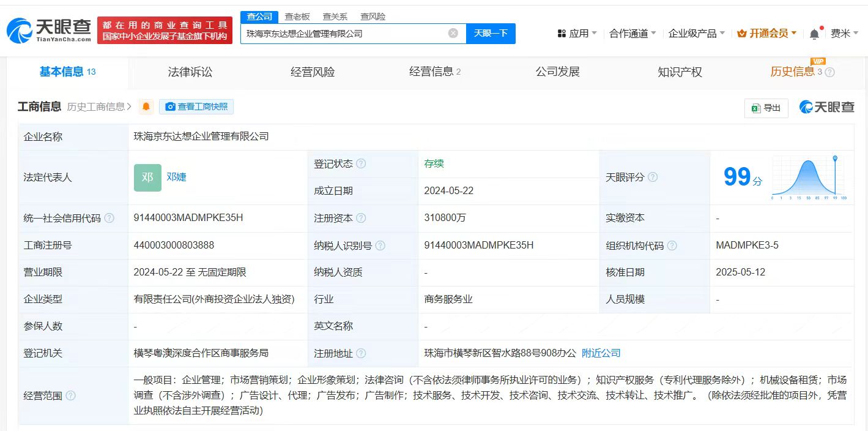Viewport: 868px width, 431px height.
Task: Open the 开通会员 membership dropdown
Action: (767, 34)
